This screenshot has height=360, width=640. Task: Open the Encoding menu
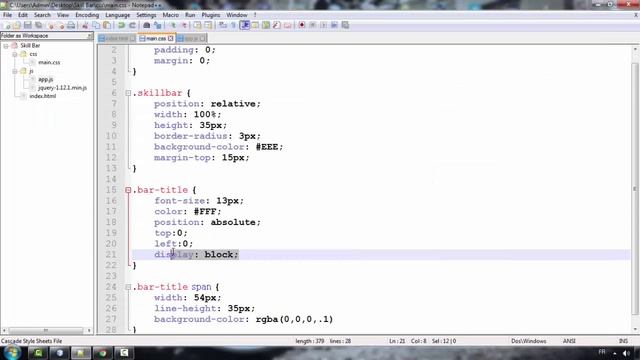click(x=87, y=15)
